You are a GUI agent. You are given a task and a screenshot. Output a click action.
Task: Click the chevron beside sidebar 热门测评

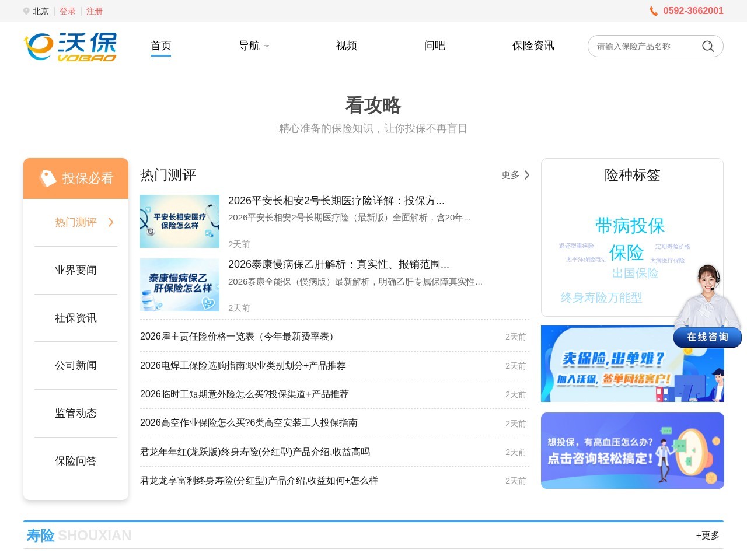tap(110, 222)
